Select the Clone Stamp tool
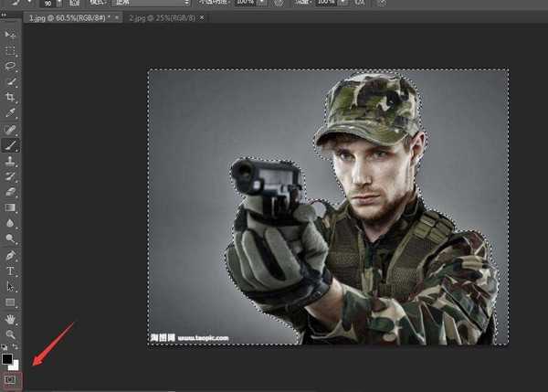Viewport: 548px width, 392px height. tap(11, 160)
